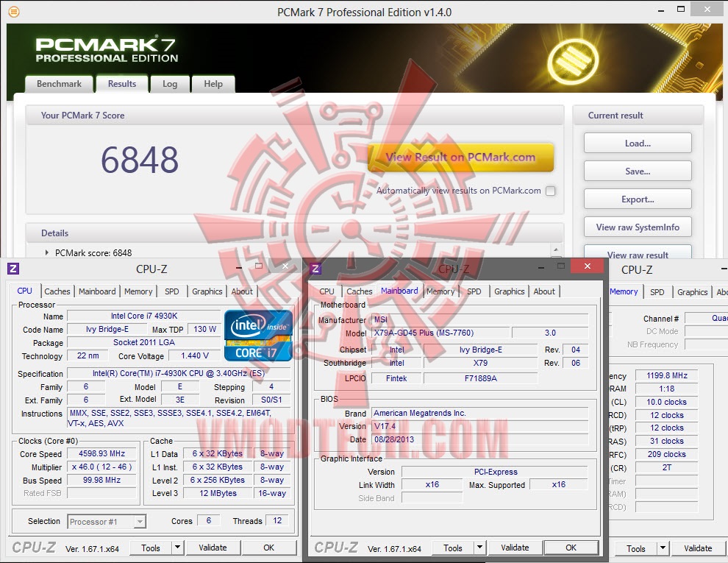Image resolution: width=728 pixels, height=563 pixels.
Task: Select Graphics tab in right CPU-Z window
Action: (x=692, y=291)
